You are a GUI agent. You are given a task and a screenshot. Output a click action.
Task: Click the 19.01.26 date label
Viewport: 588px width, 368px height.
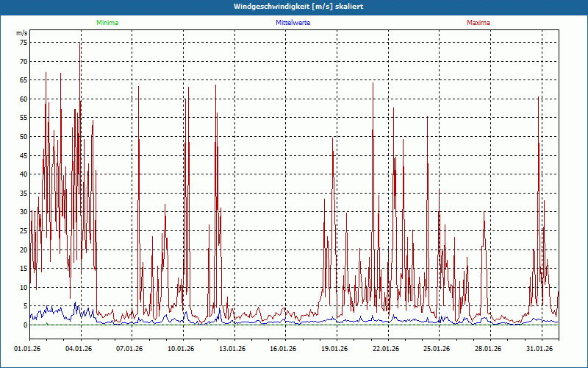(x=334, y=349)
